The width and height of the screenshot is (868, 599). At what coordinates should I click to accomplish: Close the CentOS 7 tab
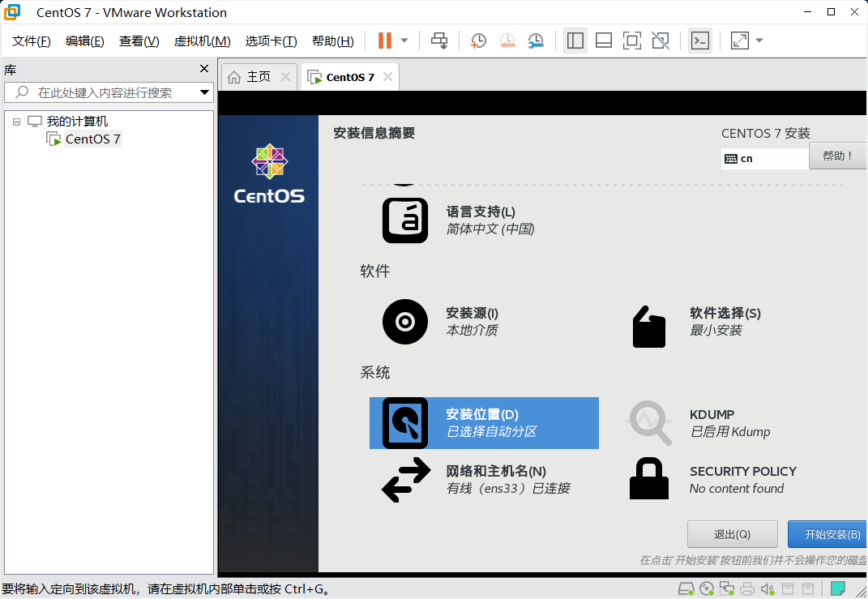(x=388, y=77)
